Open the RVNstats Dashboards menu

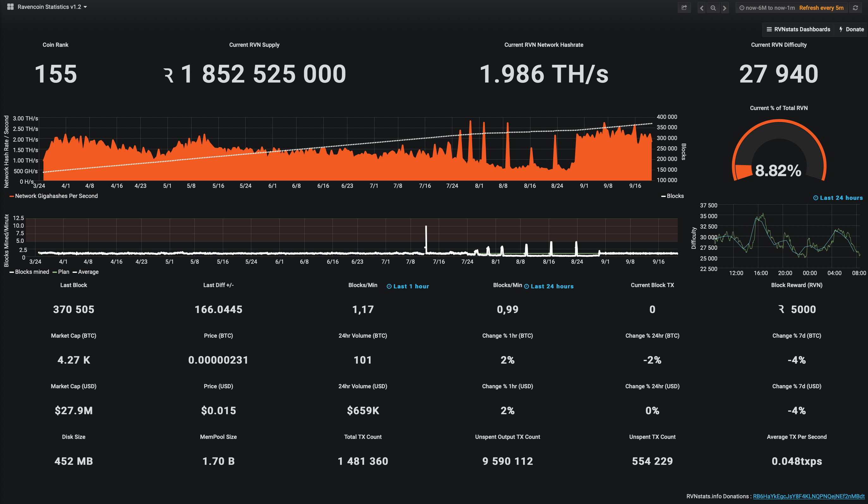pyautogui.click(x=798, y=29)
